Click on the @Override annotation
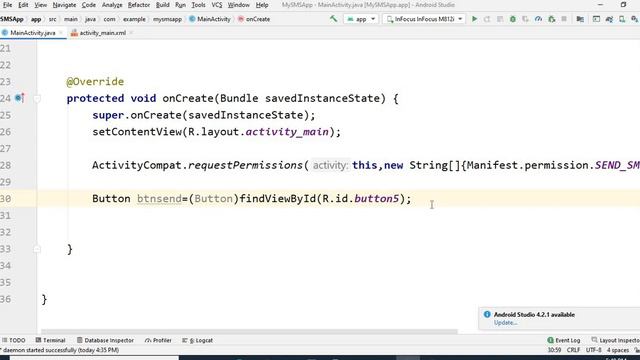Screen dimensions: 640x360 tap(95, 82)
